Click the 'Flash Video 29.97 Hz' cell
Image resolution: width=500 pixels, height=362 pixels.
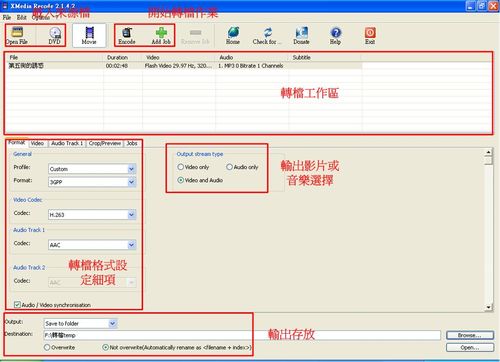pos(178,66)
